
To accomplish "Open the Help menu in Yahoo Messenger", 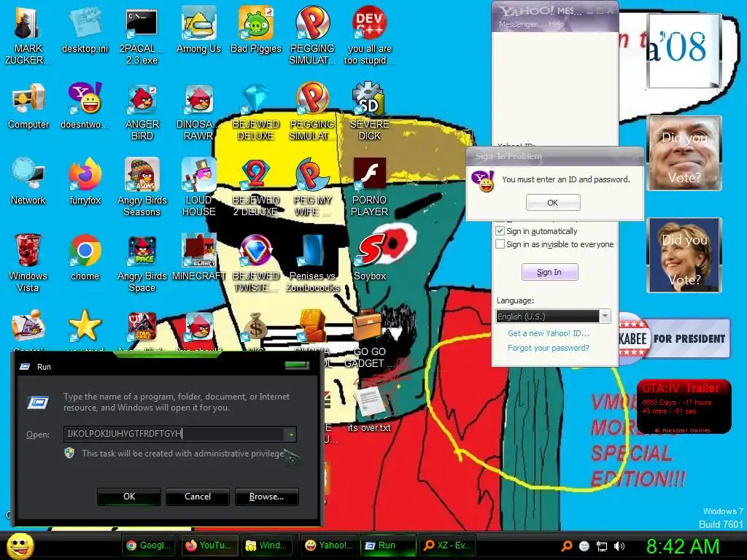I will coord(556,24).
